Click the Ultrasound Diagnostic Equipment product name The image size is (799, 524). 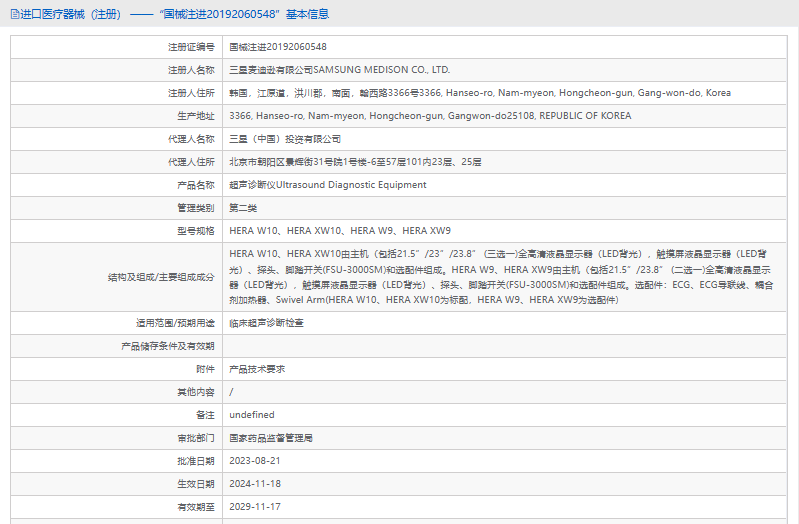pos(328,185)
